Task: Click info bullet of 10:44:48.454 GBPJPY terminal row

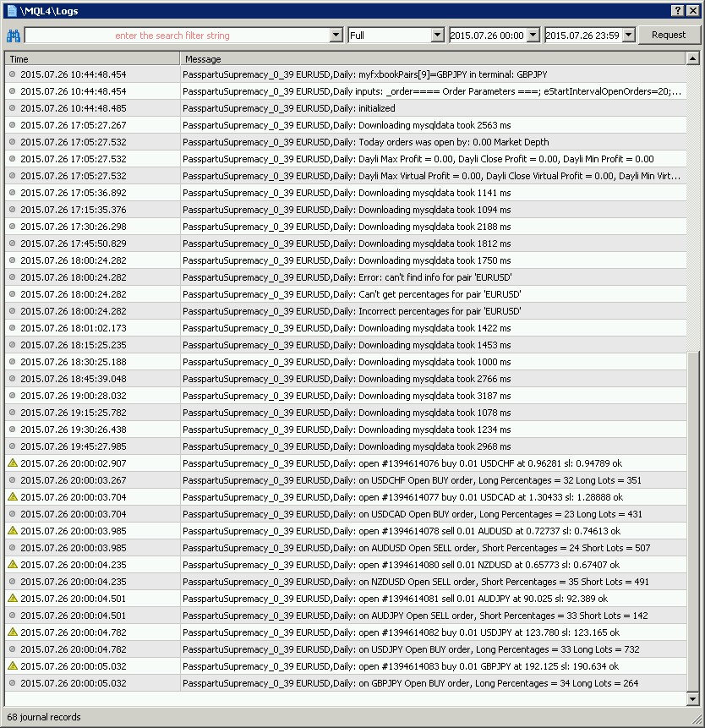Action: point(13,74)
